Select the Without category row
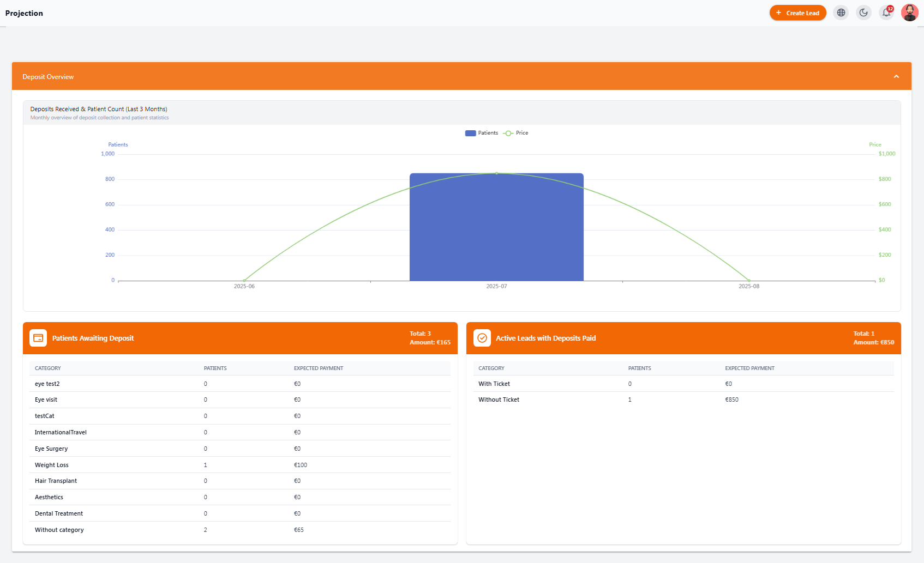924x563 pixels. pos(240,530)
